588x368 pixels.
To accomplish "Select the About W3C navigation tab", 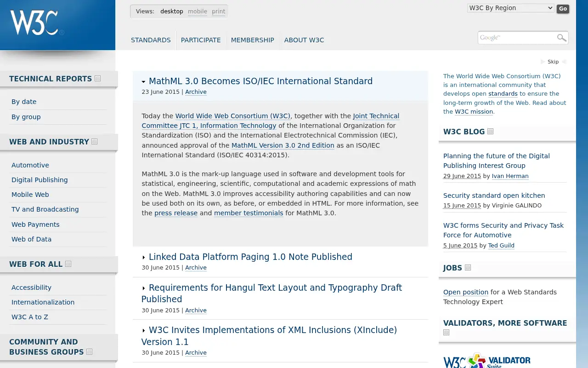I will point(304,40).
